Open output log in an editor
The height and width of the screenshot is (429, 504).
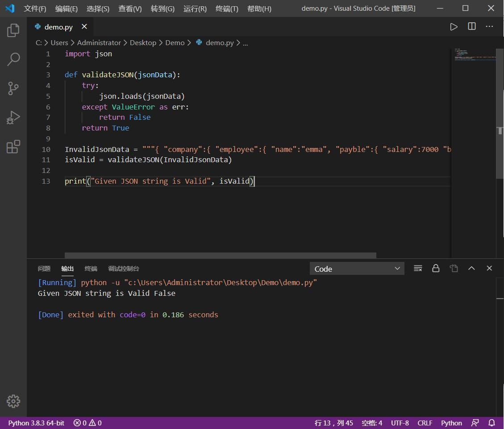click(454, 268)
